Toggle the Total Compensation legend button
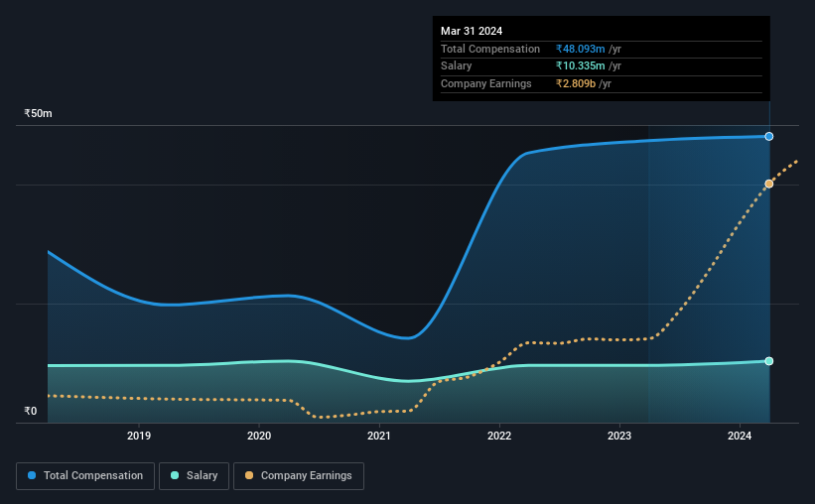Image resolution: width=815 pixels, height=504 pixels. tap(85, 476)
